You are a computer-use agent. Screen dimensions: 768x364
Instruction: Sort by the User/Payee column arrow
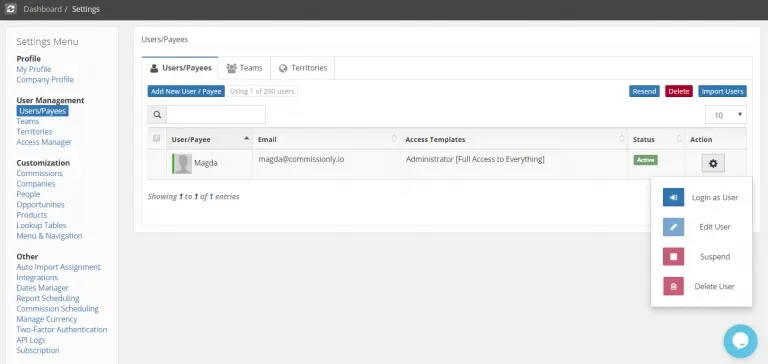coord(246,139)
